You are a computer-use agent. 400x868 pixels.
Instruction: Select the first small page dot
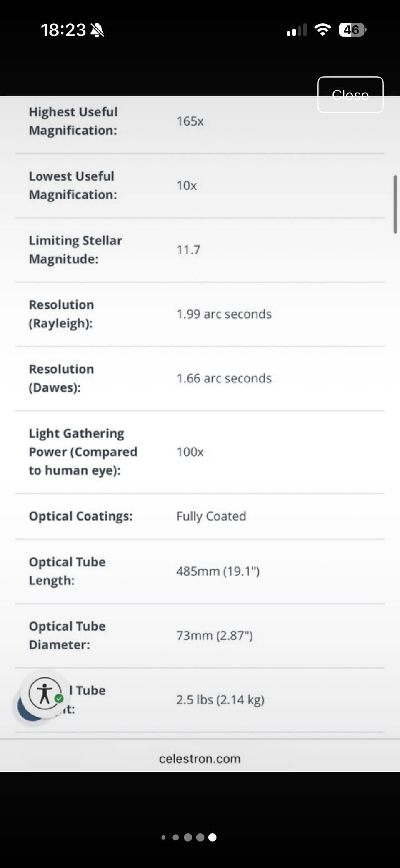coord(163,837)
